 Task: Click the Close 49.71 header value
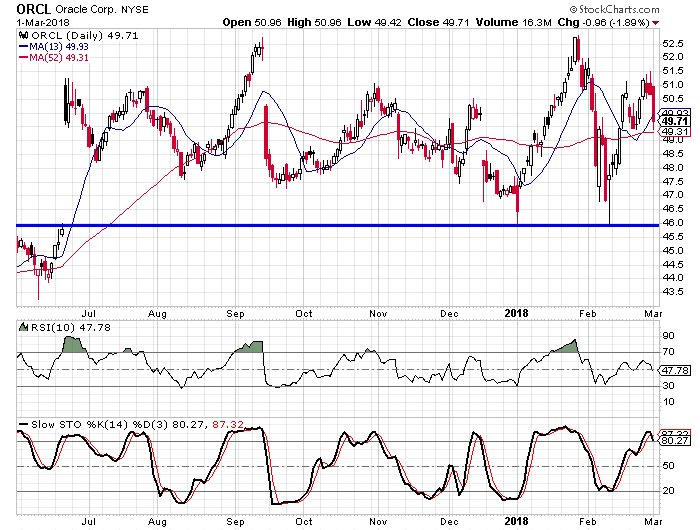click(438, 22)
